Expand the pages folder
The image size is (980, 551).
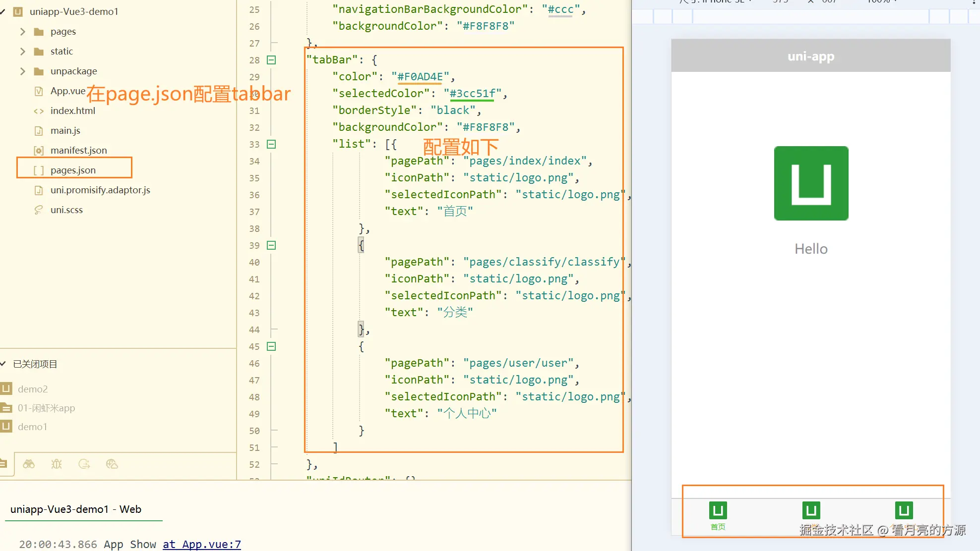(x=22, y=32)
